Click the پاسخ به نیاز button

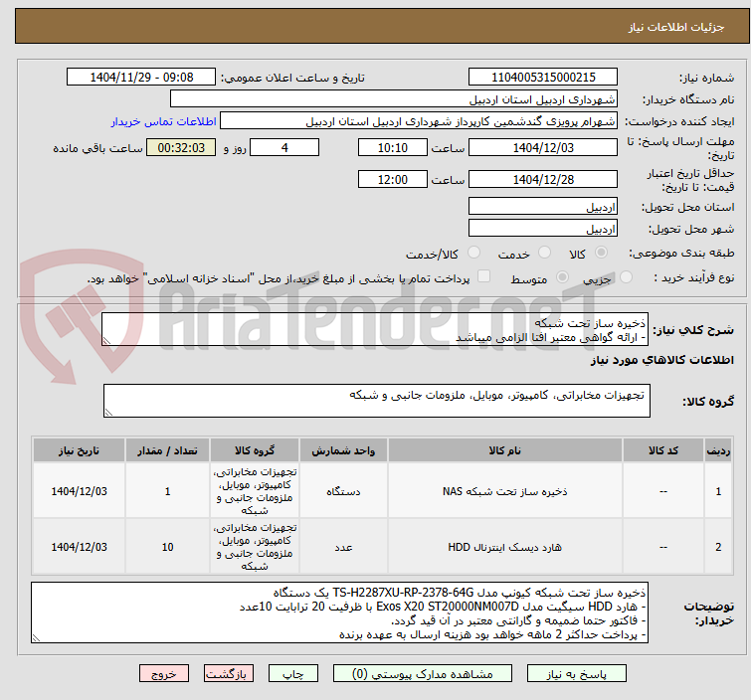click(576, 674)
